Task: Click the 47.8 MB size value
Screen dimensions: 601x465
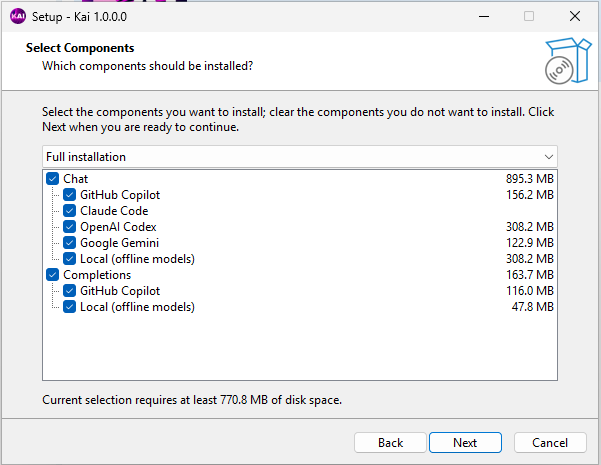Action: 533,307
